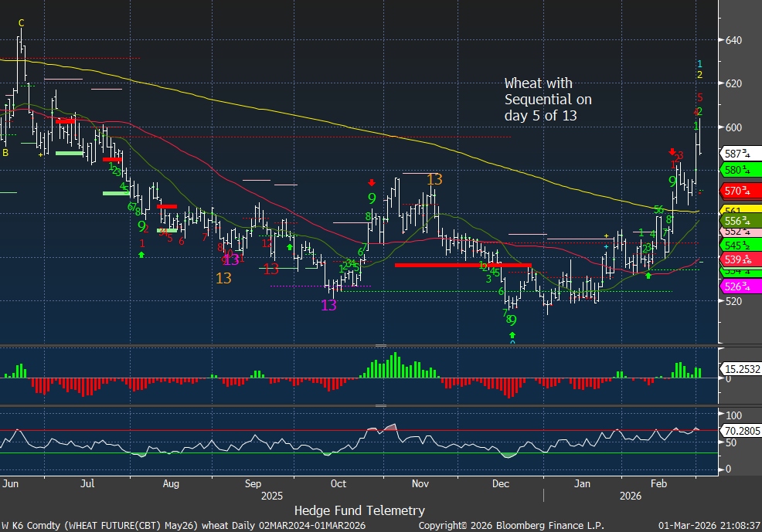Click the 15.2532 histogram value label
Viewport: 762px width, 532px height.
[737, 370]
